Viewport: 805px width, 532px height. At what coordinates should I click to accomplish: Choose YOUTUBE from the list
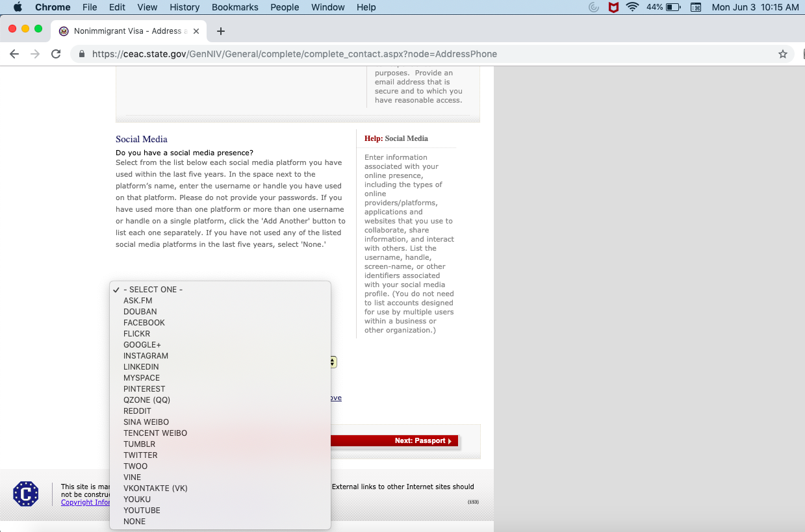pos(220,511)
